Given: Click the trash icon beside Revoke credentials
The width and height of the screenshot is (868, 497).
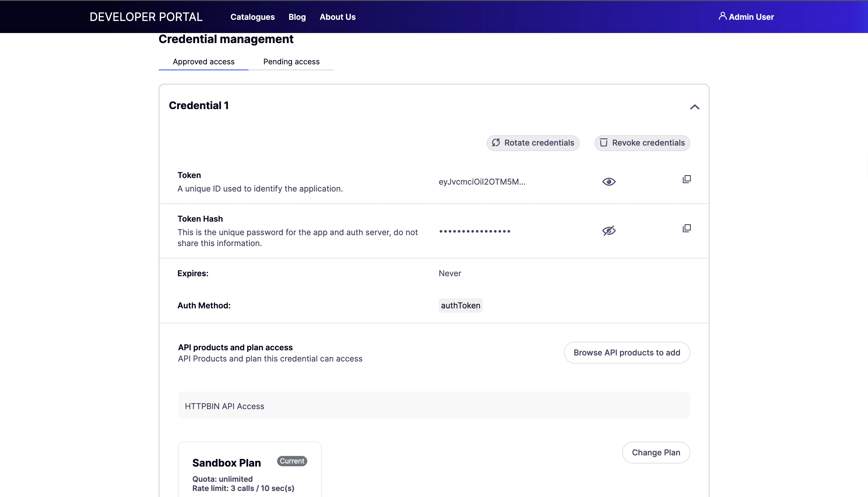Looking at the screenshot, I should pos(604,143).
